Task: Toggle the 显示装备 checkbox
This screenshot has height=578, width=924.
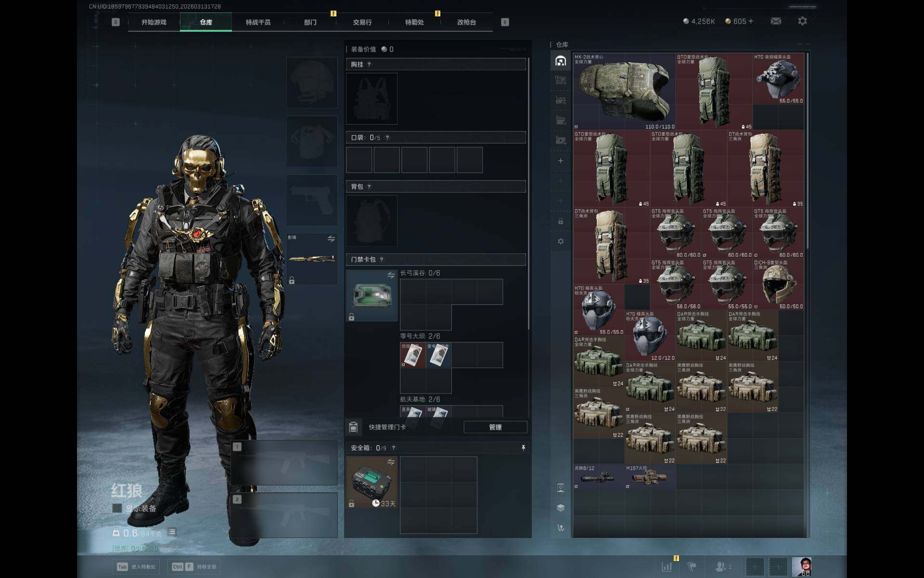Action: [117, 508]
